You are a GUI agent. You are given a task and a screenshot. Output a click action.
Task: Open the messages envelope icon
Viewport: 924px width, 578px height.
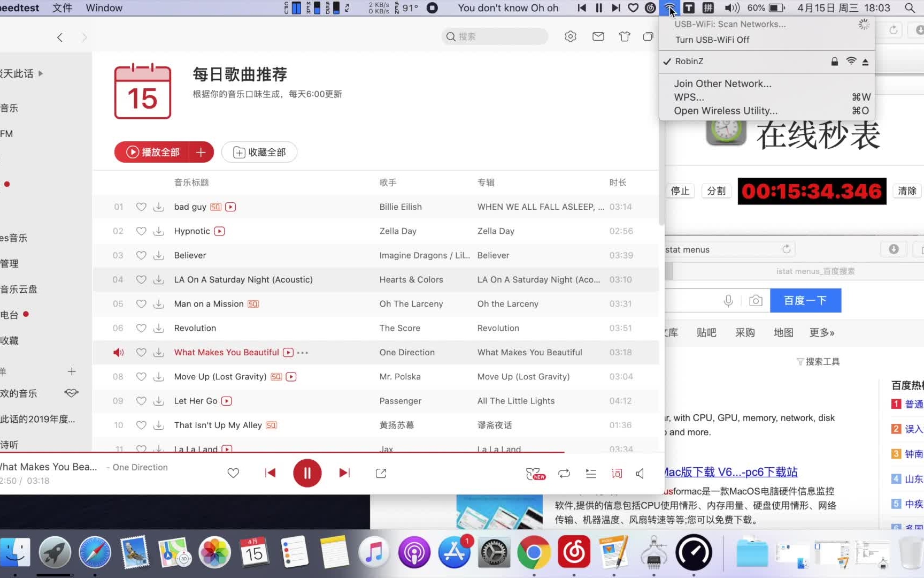click(598, 36)
